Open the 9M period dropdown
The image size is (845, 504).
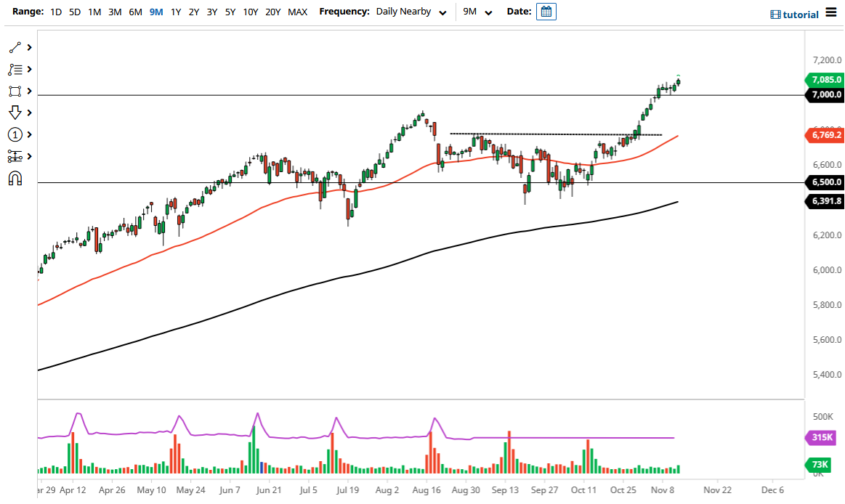click(477, 12)
